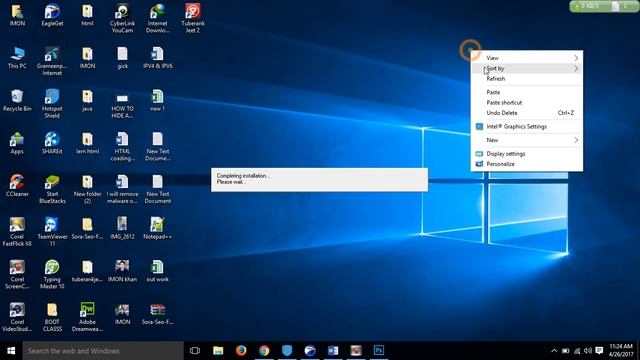Click the network speed monitor widget
640x360 pixels.
pos(604,6)
